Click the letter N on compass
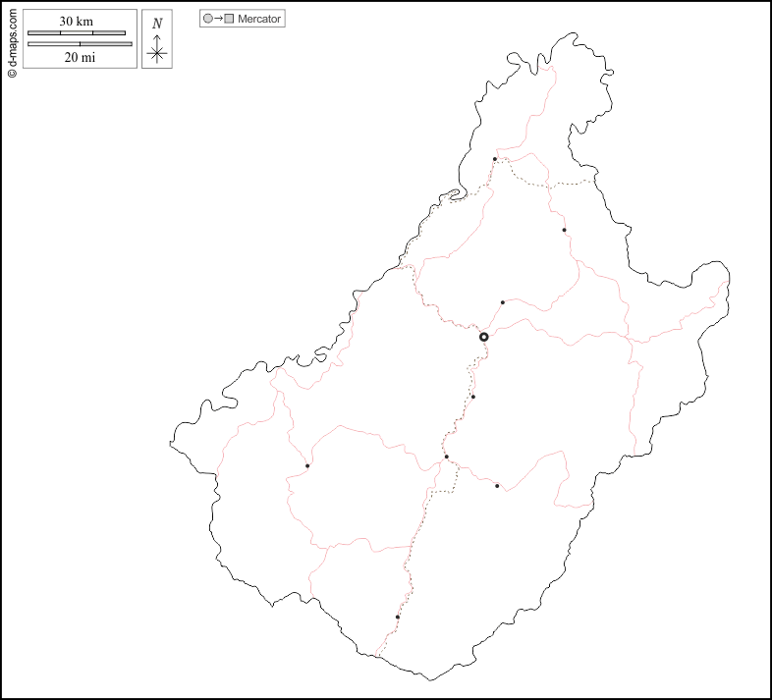The image size is (772, 700). point(157,23)
